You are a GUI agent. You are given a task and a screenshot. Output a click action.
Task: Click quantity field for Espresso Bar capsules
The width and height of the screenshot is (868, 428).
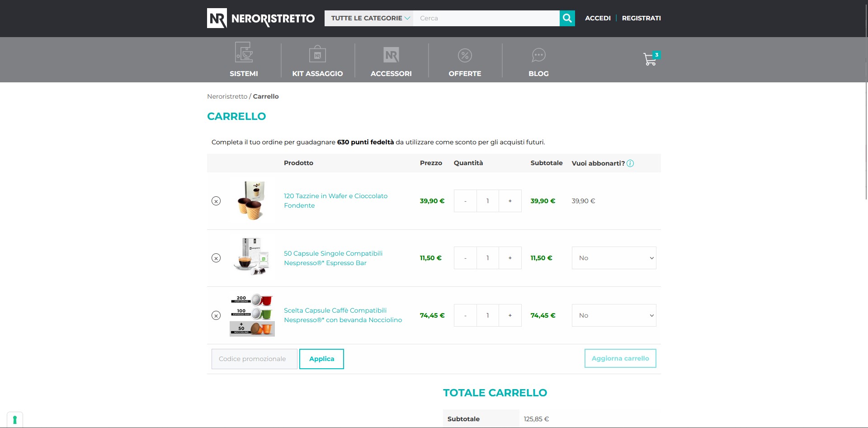488,258
